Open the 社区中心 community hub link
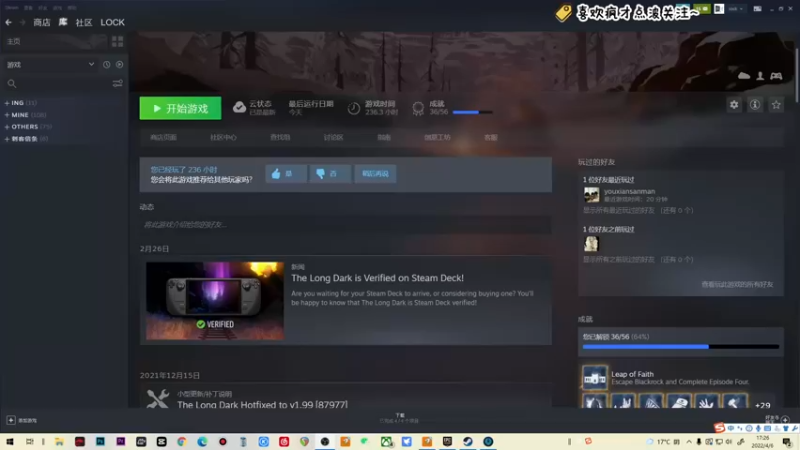This screenshot has width=800, height=450. [x=223, y=137]
